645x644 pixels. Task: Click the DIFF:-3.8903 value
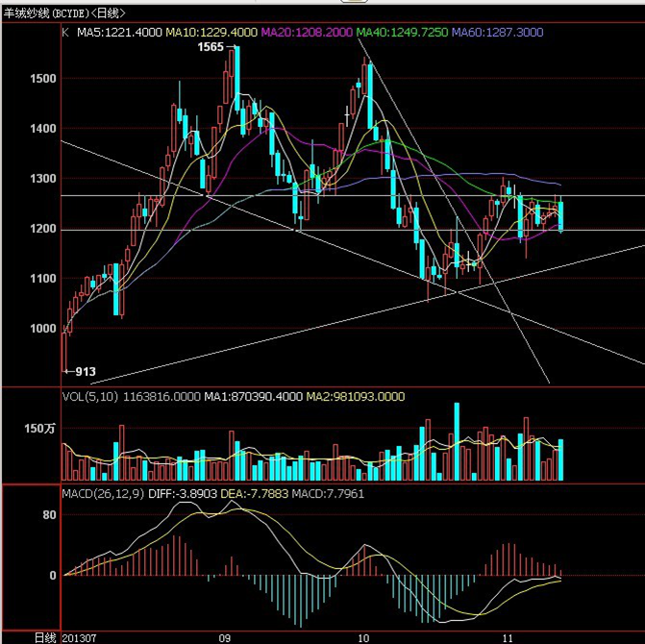[x=183, y=493]
